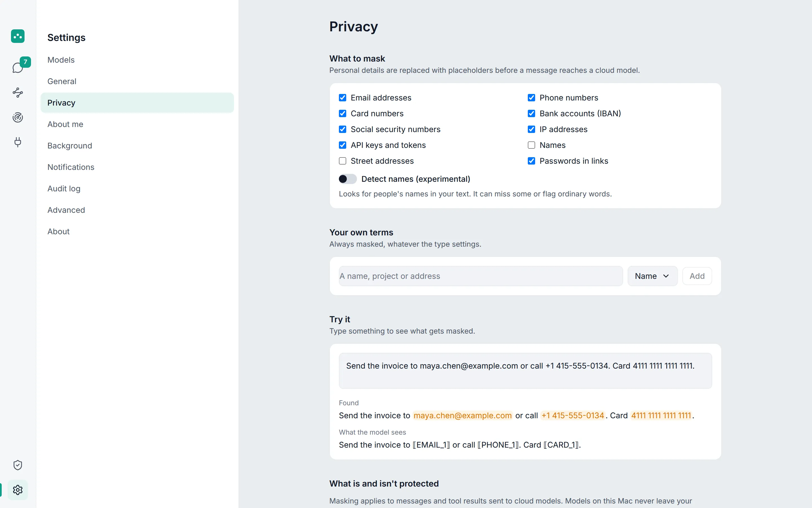Click the What is and isn't protected heading
Viewport: 812px width, 508px height.
point(384,483)
